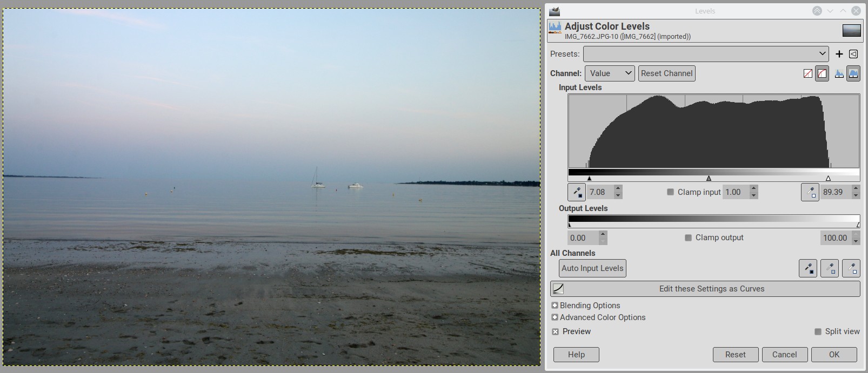Save current settings as preset with plus icon
The image size is (868, 373).
839,54
